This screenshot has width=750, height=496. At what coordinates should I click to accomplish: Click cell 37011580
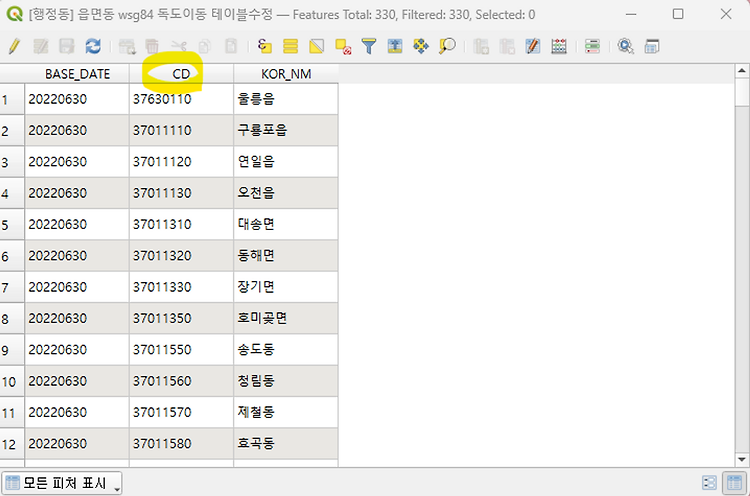[181, 443]
